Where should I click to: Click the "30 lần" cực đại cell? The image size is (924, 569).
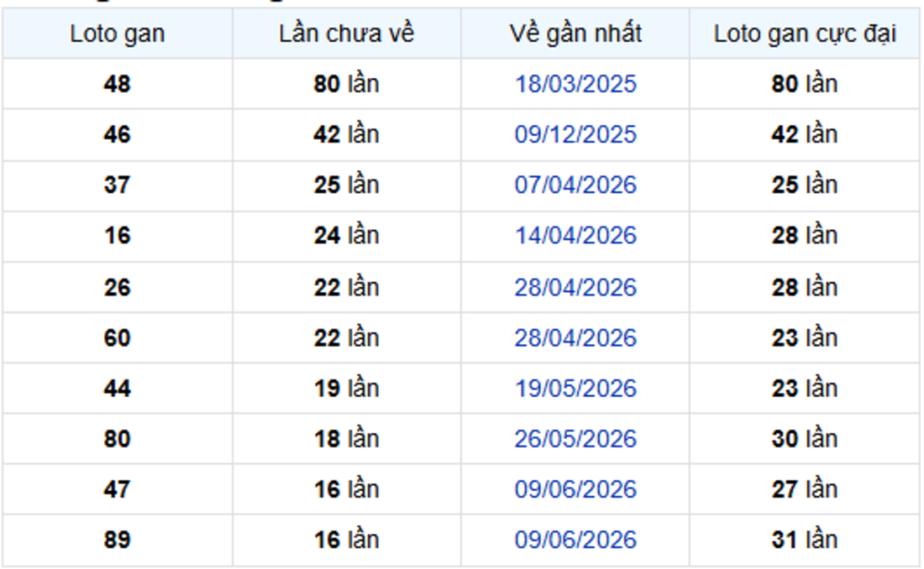click(805, 439)
